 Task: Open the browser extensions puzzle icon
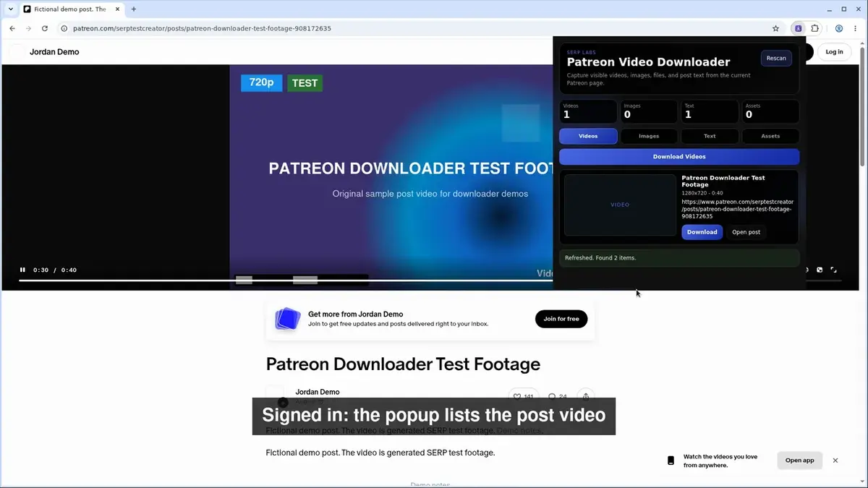pyautogui.click(x=815, y=28)
